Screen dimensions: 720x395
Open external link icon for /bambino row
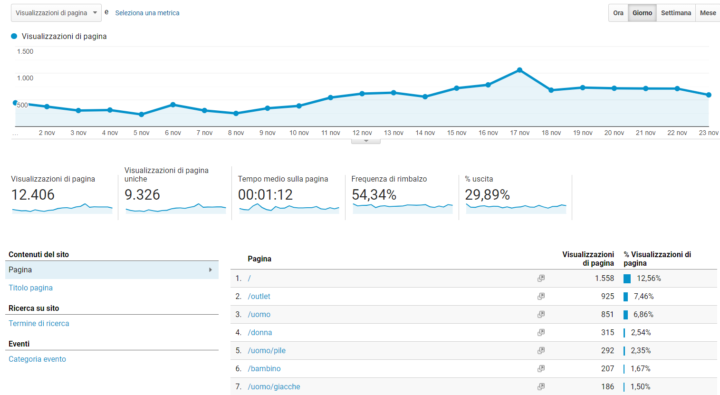[x=541, y=368]
